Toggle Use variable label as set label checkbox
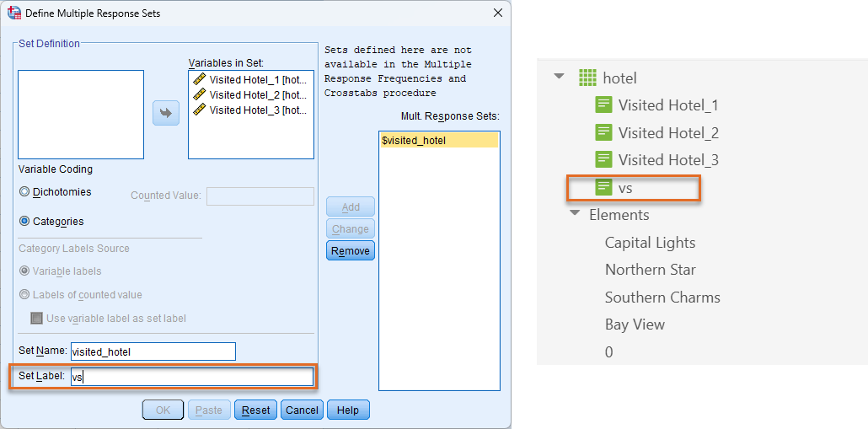Viewport: 868px width, 429px height. [37, 319]
